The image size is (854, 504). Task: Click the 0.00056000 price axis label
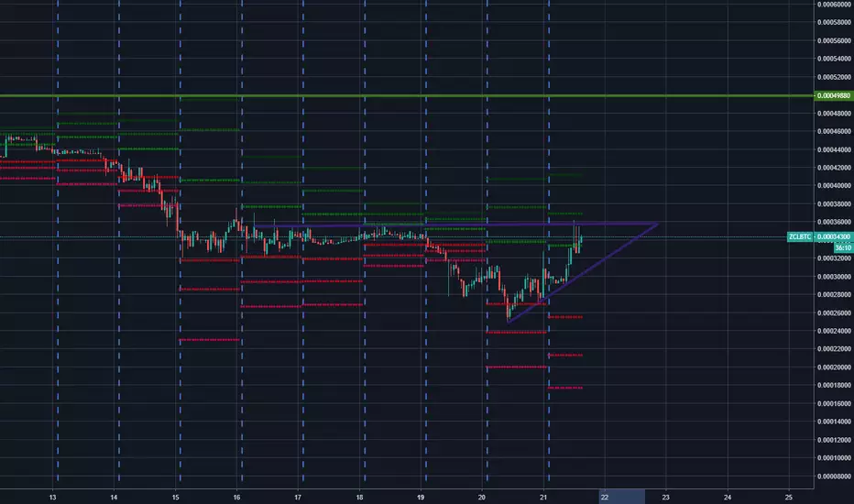point(833,41)
